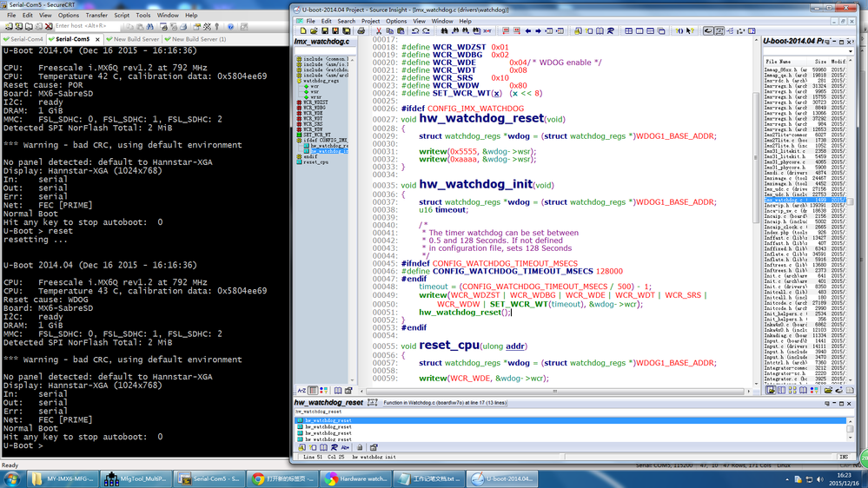Click vertical scrollbar of code editor
868x488 pixels.
tap(755, 158)
